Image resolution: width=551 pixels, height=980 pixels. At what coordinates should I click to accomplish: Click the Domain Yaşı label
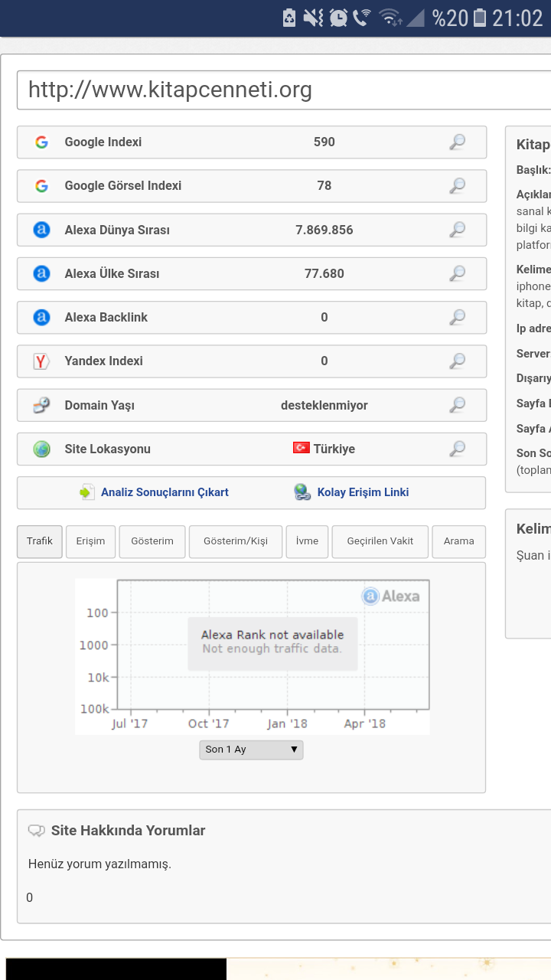point(99,405)
